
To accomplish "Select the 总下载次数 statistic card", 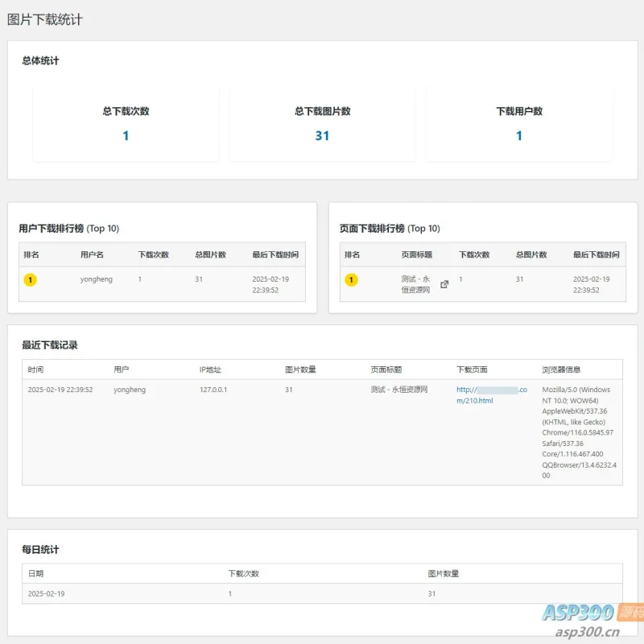I will (126, 123).
